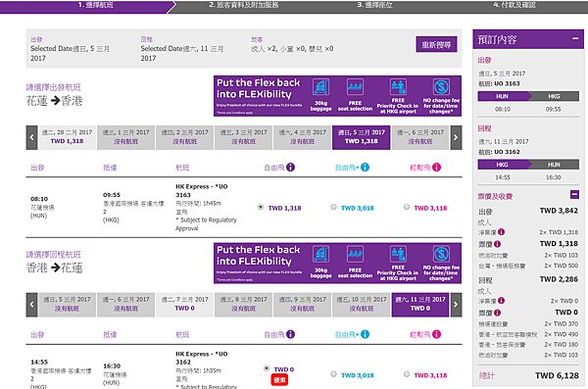Collapse the 票價及收費 fare breakdown section
This screenshot has height=389, width=588.
click(x=574, y=194)
